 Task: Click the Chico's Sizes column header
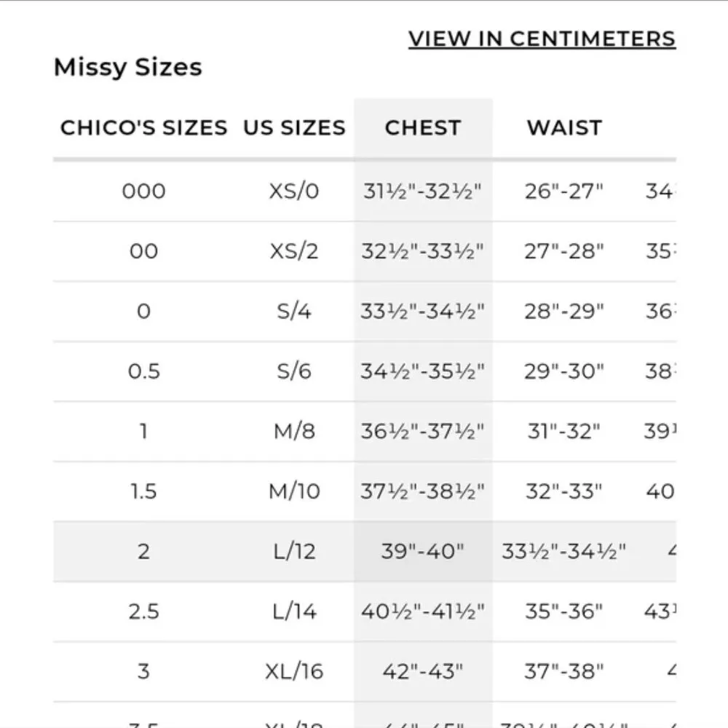click(x=143, y=128)
